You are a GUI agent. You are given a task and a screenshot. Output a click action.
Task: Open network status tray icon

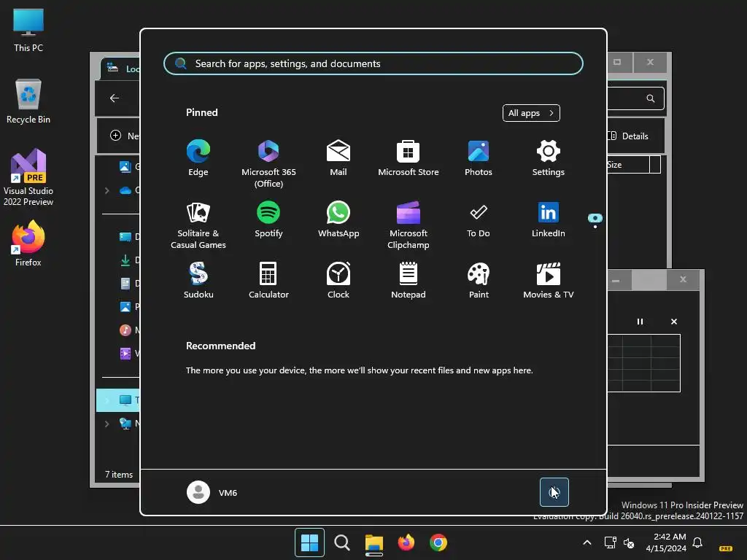(x=610, y=542)
